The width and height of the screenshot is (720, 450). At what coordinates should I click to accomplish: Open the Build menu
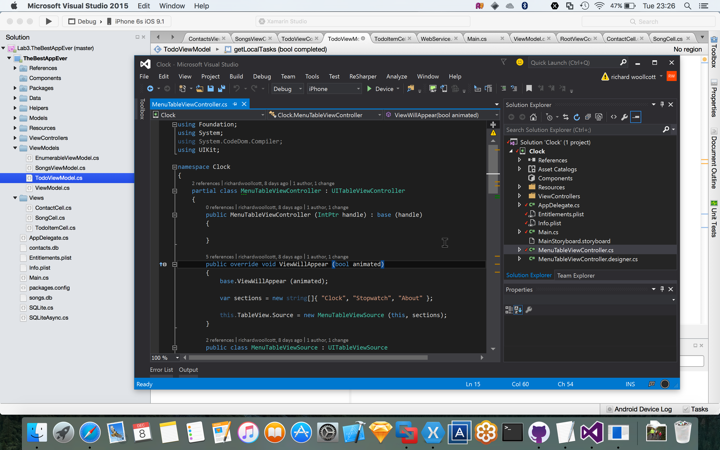236,77
